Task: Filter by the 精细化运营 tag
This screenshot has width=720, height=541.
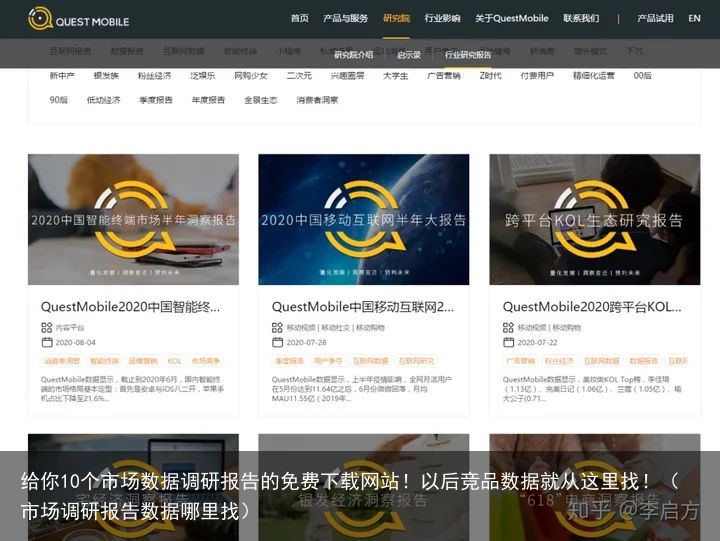Action: tap(593, 75)
